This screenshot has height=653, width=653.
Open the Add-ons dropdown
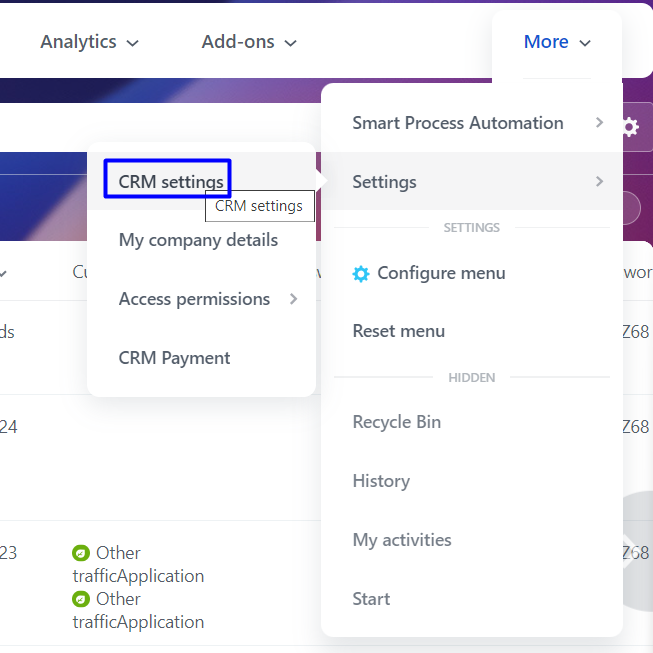coord(249,42)
